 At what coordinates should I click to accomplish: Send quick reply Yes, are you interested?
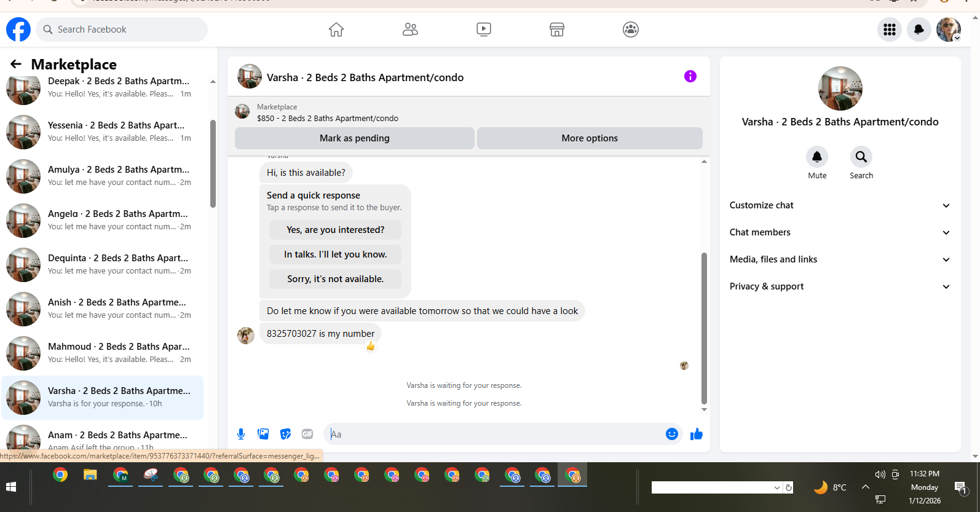point(335,230)
